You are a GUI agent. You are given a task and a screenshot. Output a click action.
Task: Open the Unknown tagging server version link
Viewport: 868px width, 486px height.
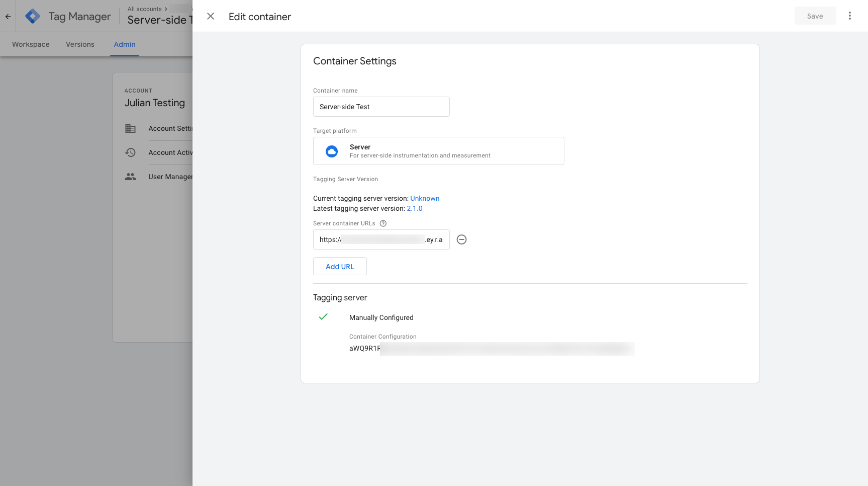coord(424,198)
